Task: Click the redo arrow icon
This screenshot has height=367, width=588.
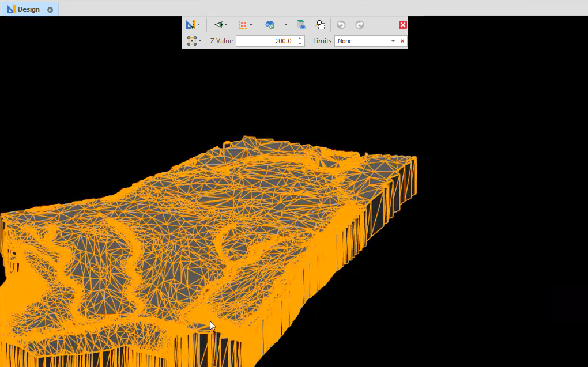Action: click(x=360, y=25)
